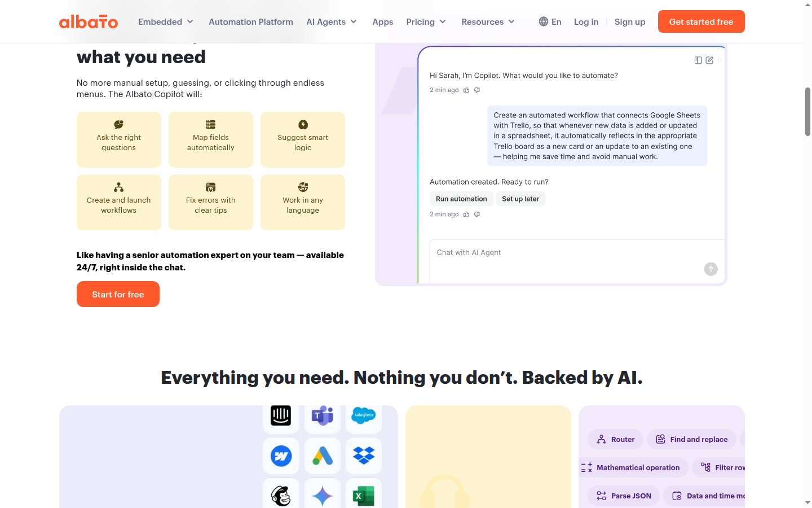Click the Start for free button
The width and height of the screenshot is (812, 508).
click(118, 294)
